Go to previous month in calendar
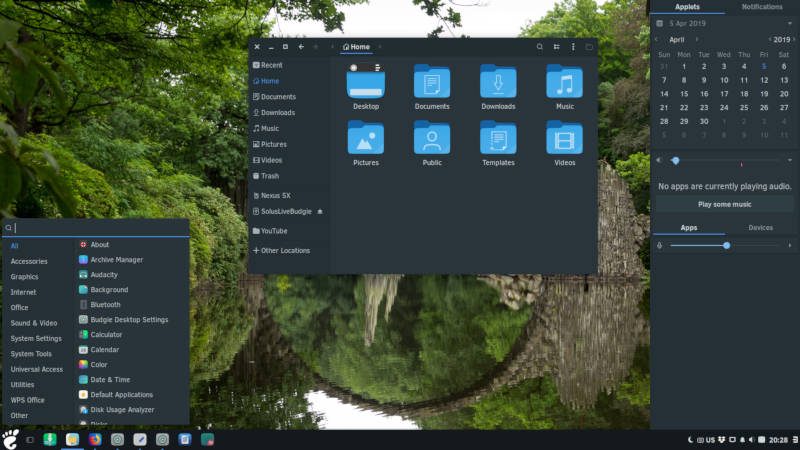The width and height of the screenshot is (800, 450). [657, 39]
